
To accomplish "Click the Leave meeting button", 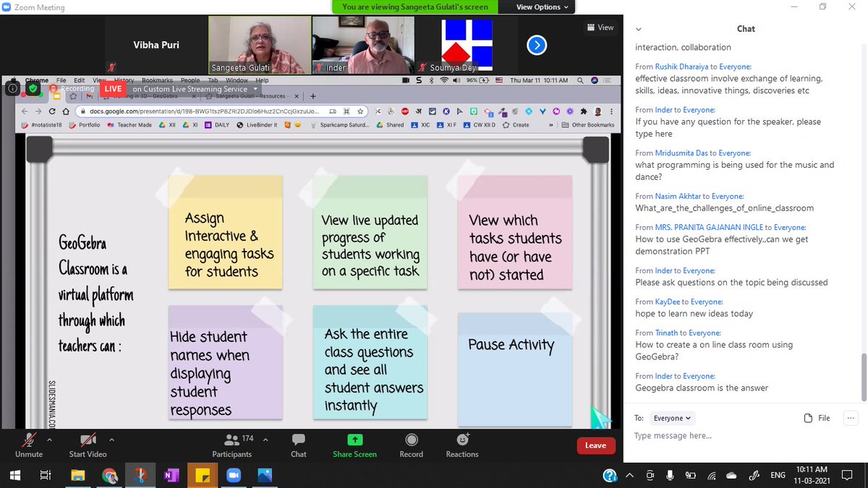I will point(595,445).
